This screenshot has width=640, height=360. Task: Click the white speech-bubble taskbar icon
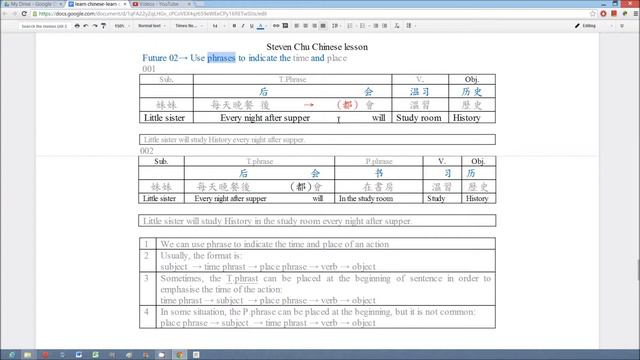pyautogui.click(x=162, y=355)
